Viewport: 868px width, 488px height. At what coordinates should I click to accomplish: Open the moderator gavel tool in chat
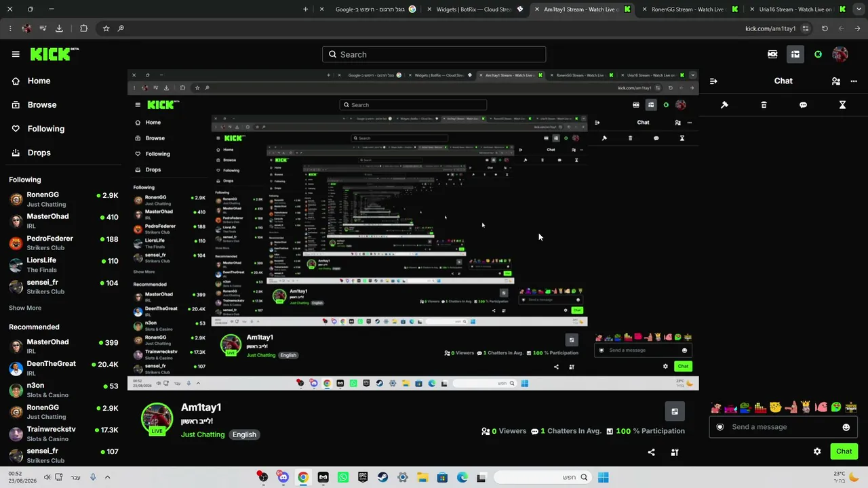pyautogui.click(x=724, y=105)
